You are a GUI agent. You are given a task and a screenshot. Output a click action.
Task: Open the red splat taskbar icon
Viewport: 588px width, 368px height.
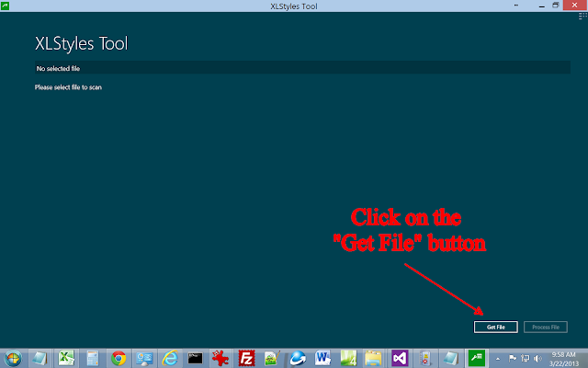pyautogui.click(x=220, y=358)
